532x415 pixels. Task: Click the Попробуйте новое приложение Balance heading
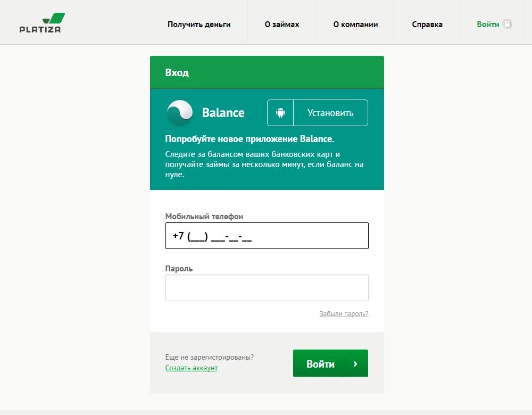(x=250, y=139)
